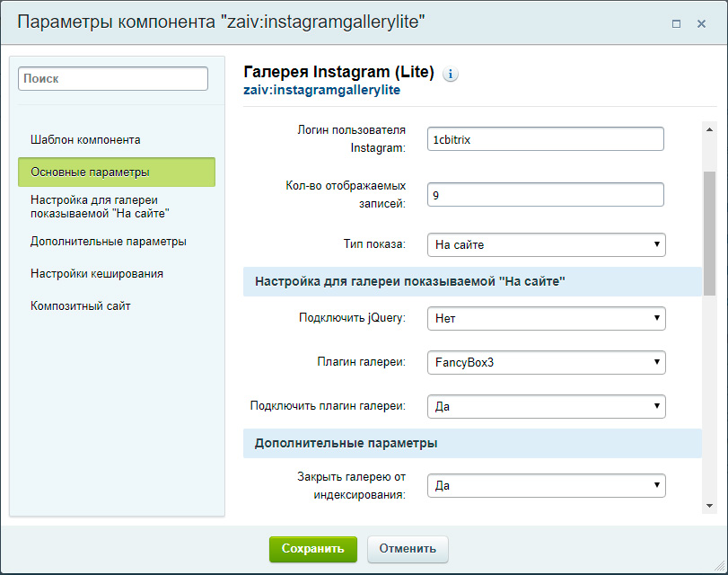The width and height of the screenshot is (728, 575).
Task: Open "Композитный сайт" section
Action: (81, 306)
